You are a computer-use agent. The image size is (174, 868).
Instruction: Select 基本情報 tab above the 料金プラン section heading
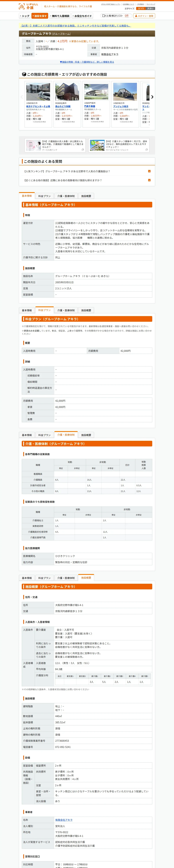27,310
